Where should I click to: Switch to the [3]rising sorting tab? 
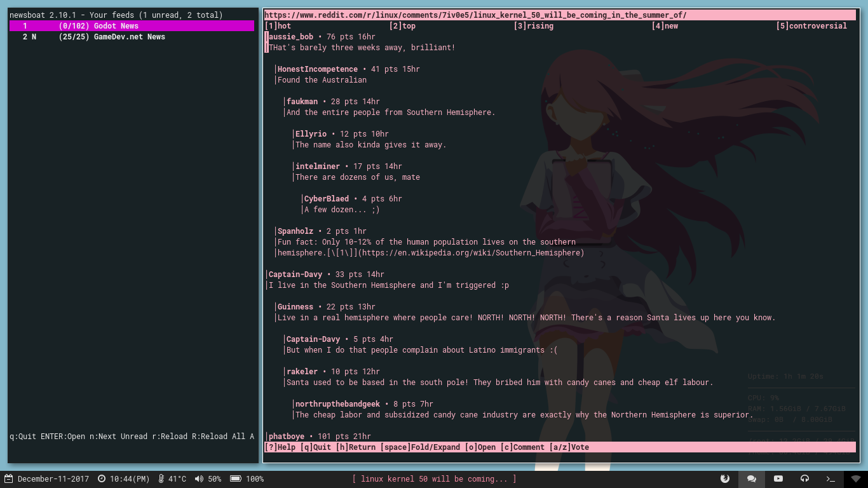(534, 26)
